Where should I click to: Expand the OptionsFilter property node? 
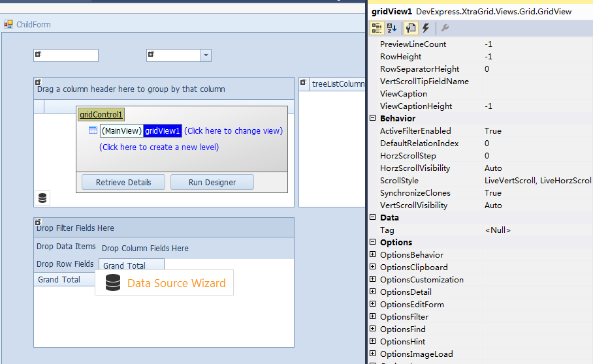[x=373, y=317]
